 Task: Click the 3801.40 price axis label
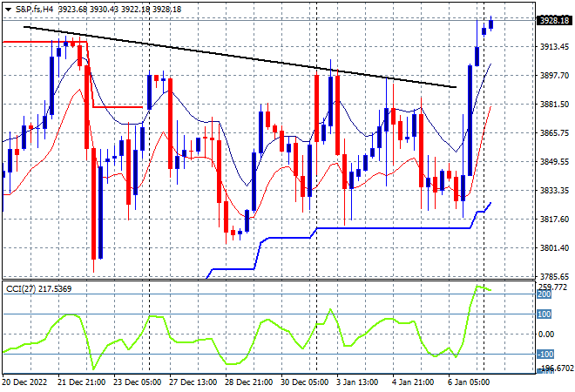tap(554, 248)
